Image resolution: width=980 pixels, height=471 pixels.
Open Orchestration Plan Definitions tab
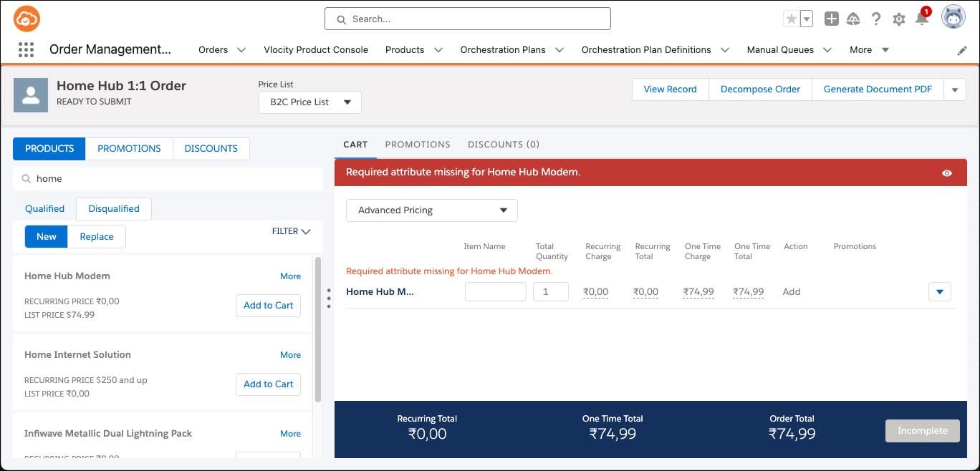pyautogui.click(x=646, y=50)
